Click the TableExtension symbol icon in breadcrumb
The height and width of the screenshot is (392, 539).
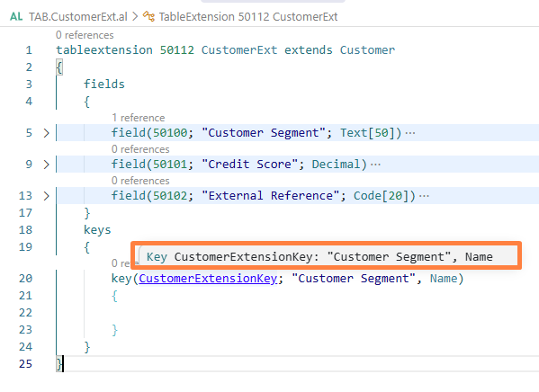[148, 16]
